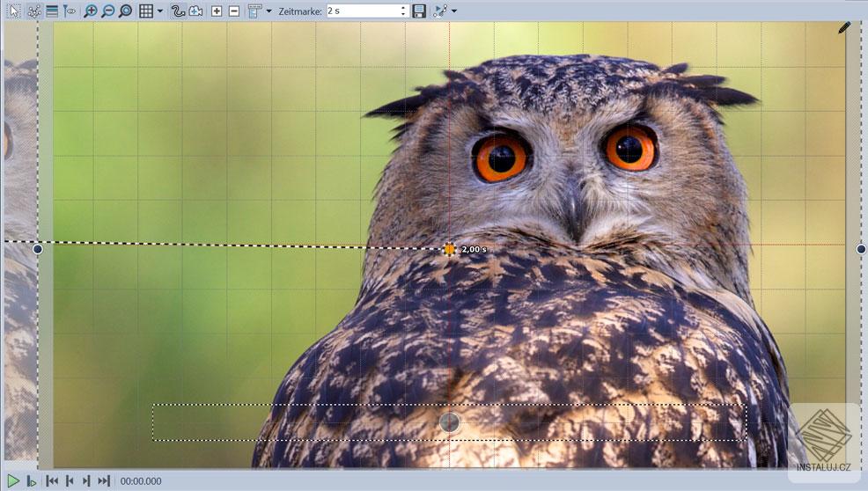Zoom in with the plus magnifier
The width and height of the screenshot is (868, 491).
pos(90,11)
